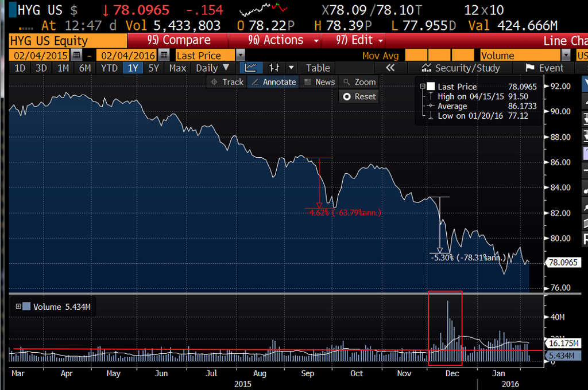Image resolution: width=588 pixels, height=390 pixels.
Task: Select the YTD period
Action: [109, 68]
